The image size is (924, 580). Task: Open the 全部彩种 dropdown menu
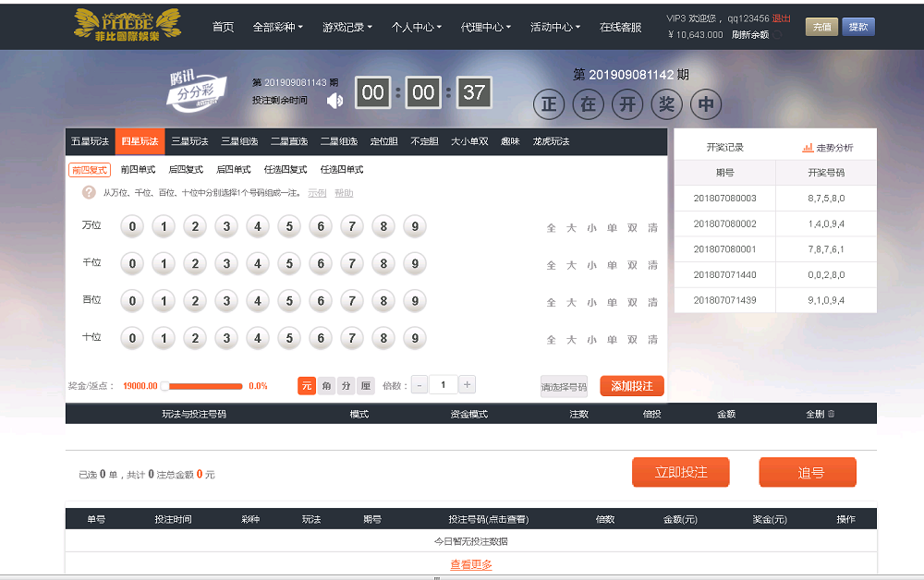pos(276,28)
